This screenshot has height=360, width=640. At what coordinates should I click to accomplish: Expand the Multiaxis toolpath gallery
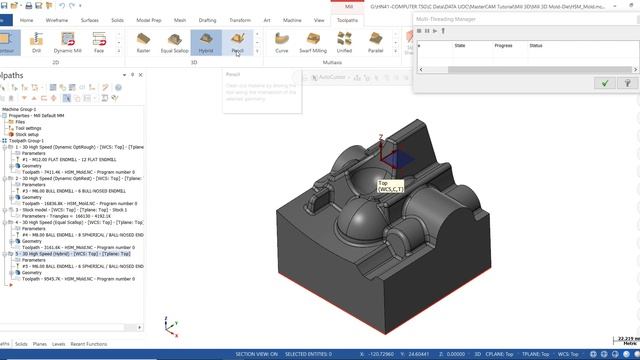click(396, 51)
